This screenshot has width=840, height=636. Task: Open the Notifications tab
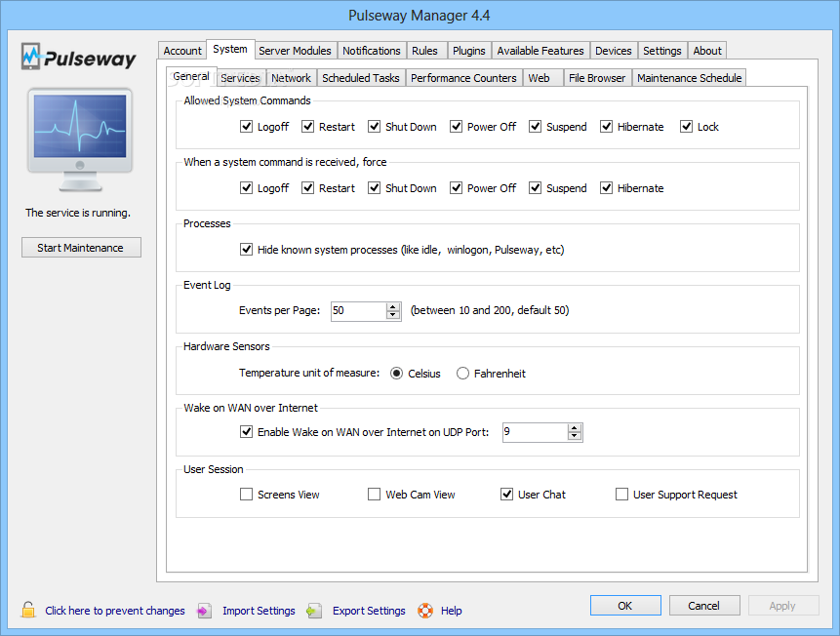[372, 51]
